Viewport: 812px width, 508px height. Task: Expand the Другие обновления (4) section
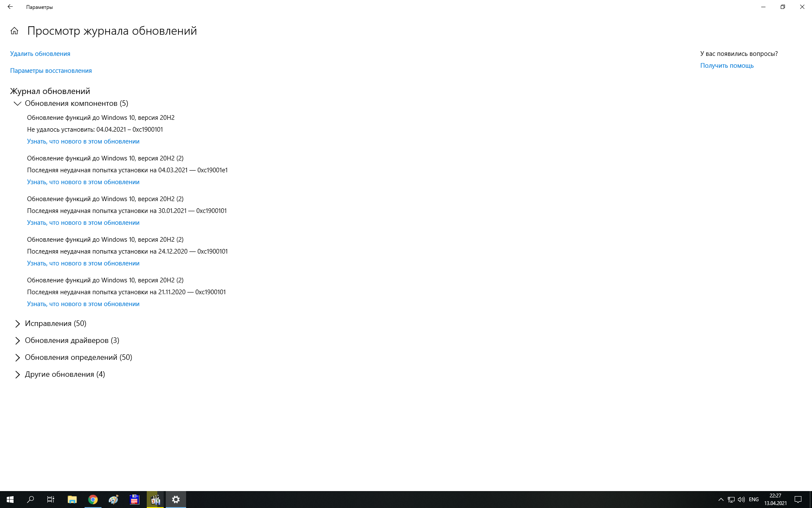coord(17,374)
